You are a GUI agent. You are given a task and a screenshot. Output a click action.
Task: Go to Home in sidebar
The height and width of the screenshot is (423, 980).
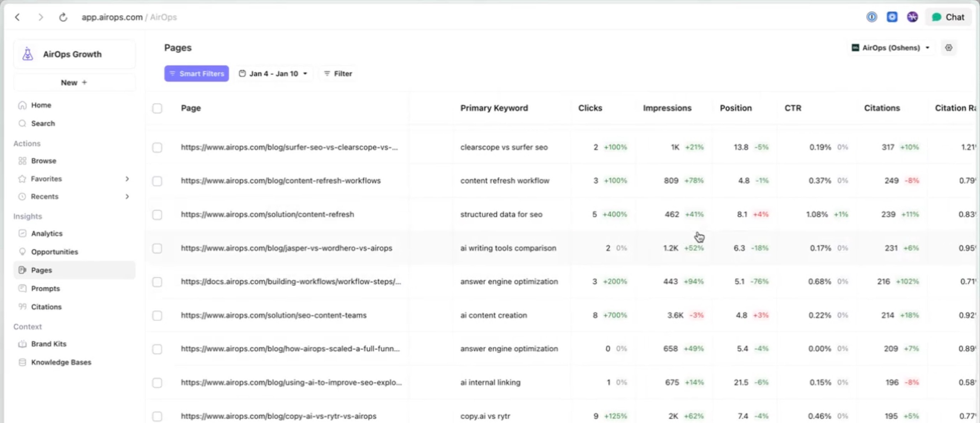pos(41,105)
